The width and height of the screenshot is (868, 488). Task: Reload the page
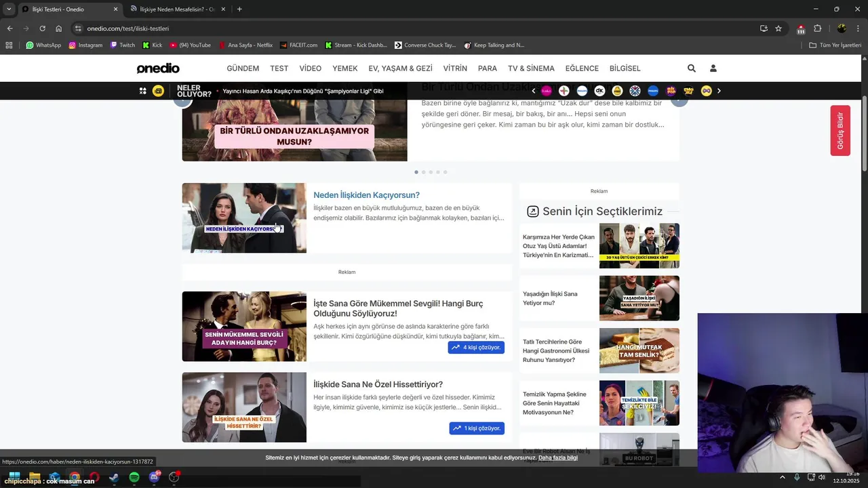coord(42,28)
